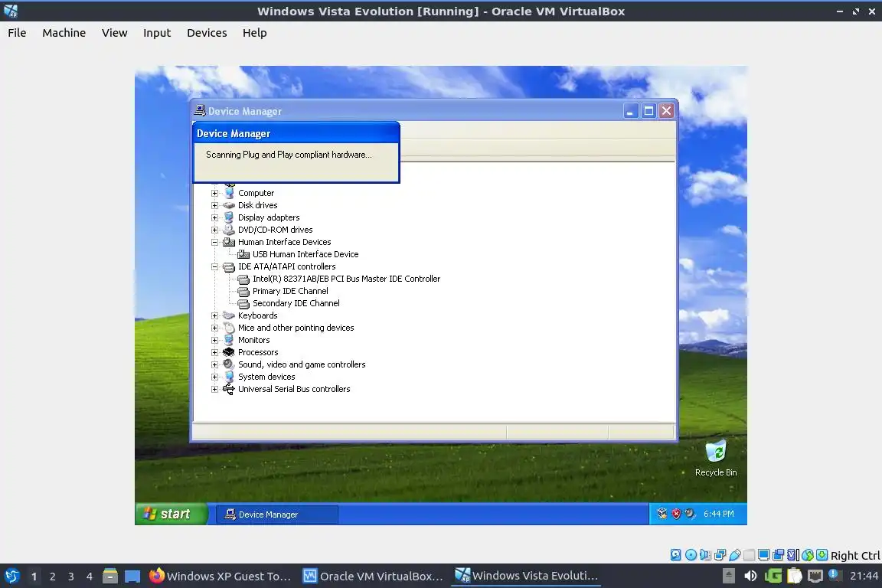Open the VirtualBox Input menu
The height and width of the screenshot is (588, 882).
(157, 33)
